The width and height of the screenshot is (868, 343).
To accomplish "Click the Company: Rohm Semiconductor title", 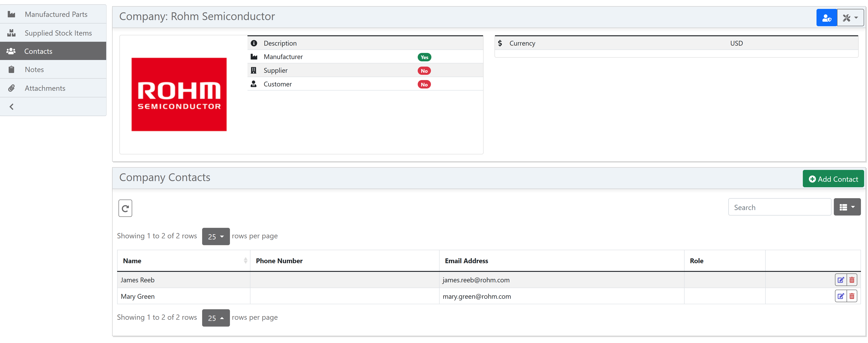I will pos(197,16).
